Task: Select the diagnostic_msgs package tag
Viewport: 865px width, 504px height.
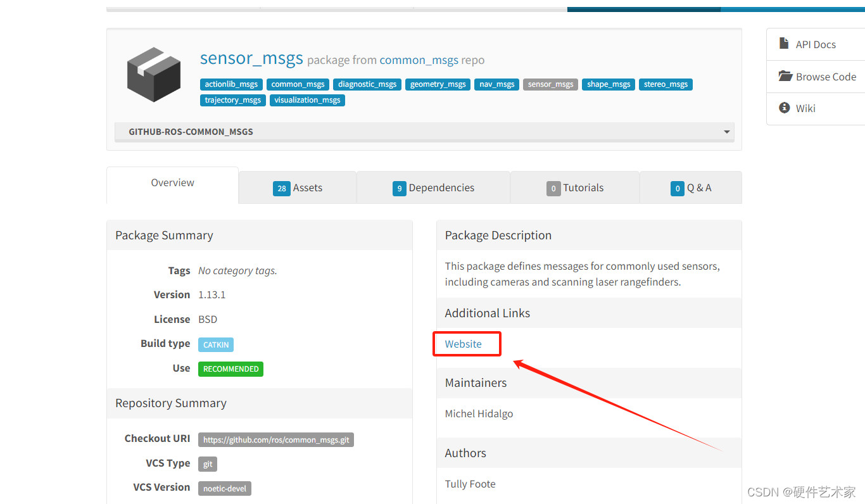Action: 367,84
